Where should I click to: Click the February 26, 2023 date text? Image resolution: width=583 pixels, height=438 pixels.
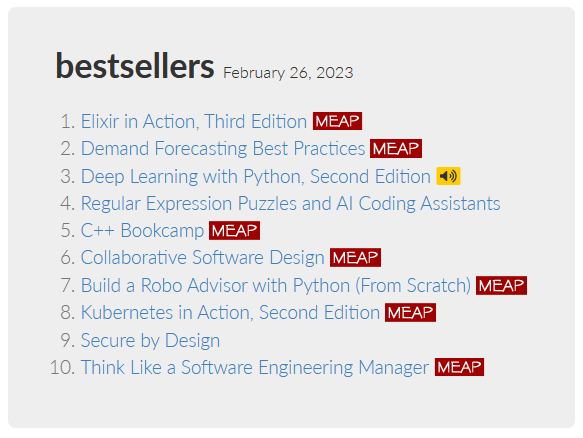[288, 73]
